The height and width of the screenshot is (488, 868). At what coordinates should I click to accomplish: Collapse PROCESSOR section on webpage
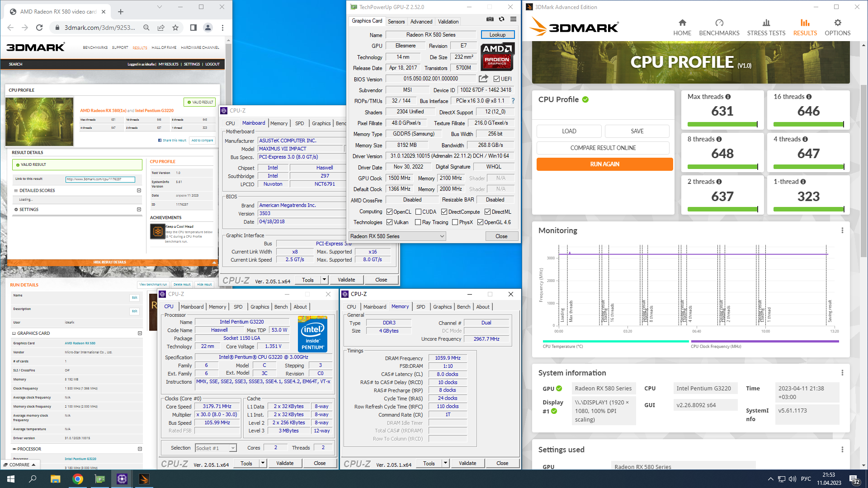140,449
